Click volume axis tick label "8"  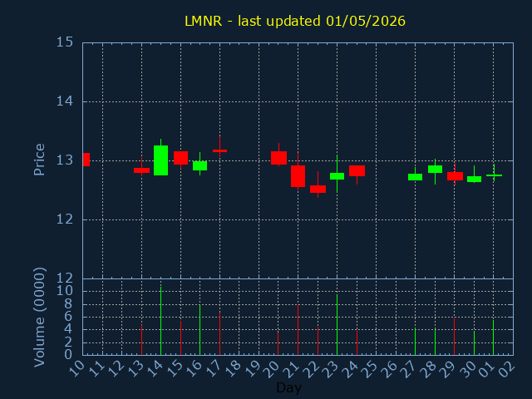coord(68,304)
